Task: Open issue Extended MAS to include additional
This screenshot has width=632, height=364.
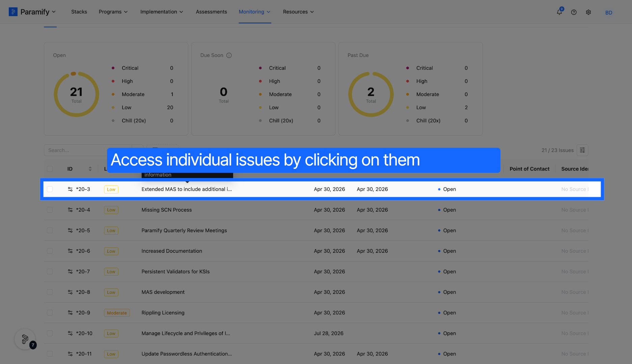Action: (x=187, y=189)
